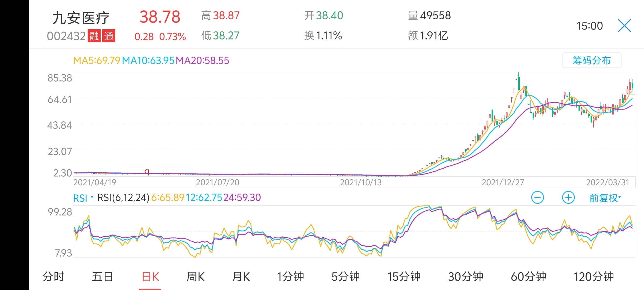The width and height of the screenshot is (644, 290).
Task: Tap the MA20:58.55 label
Action: (203, 60)
